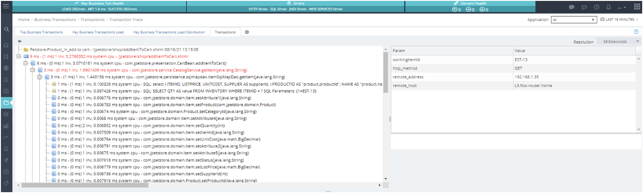Click the servers right-arrow status icon
The width and height of the screenshot is (644, 194).
468,9
